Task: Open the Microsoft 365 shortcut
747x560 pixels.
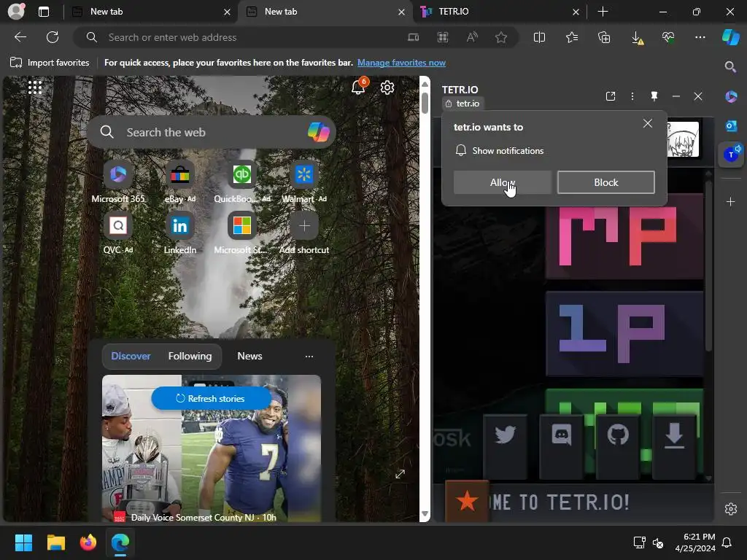Action: click(118, 182)
